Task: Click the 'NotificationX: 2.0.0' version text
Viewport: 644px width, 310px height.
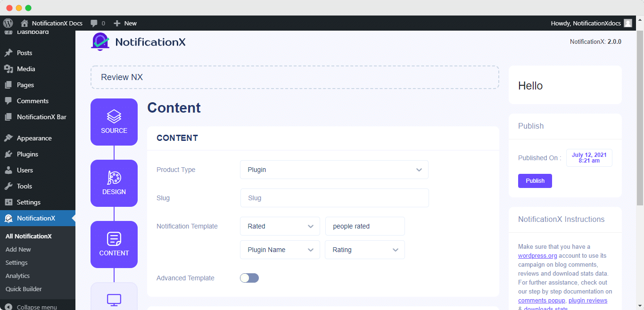Action: tap(595, 41)
